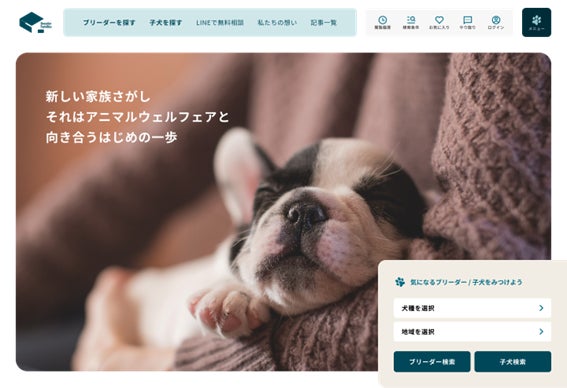Open saved search conditions icon
The image size is (567, 388).
[x=411, y=22]
